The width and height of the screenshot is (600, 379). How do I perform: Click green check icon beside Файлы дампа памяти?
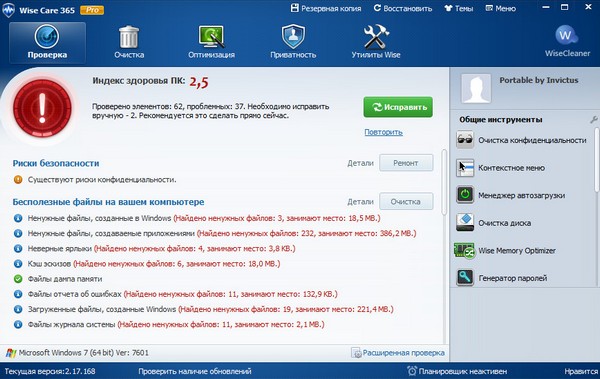click(18, 279)
